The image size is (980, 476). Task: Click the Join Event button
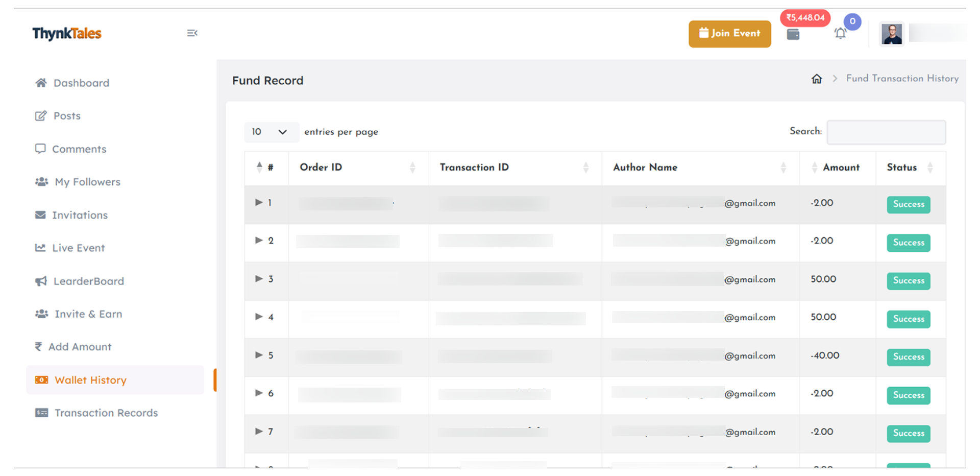(x=729, y=34)
